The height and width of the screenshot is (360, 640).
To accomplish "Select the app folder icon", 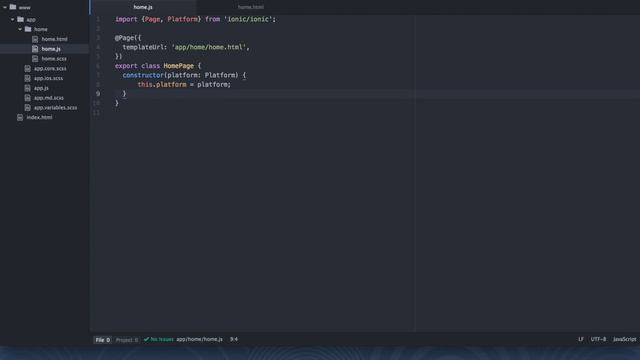I will [20, 19].
